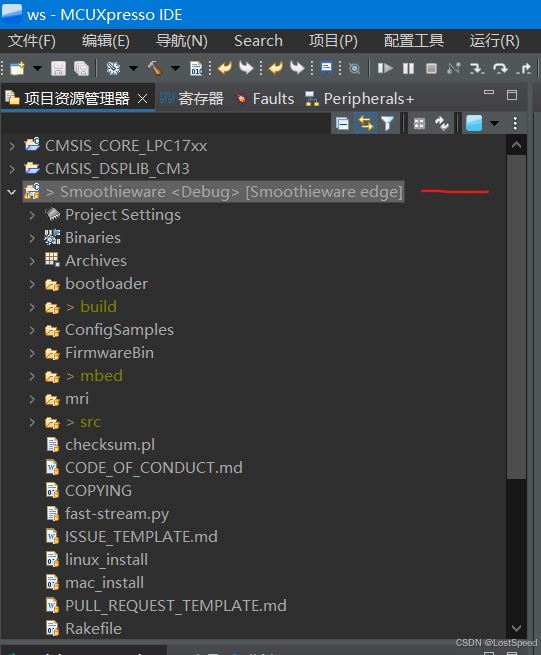This screenshot has width=541, height=655.
Task: Close the 项目资源管理器 tab with the X
Action: tap(142, 99)
